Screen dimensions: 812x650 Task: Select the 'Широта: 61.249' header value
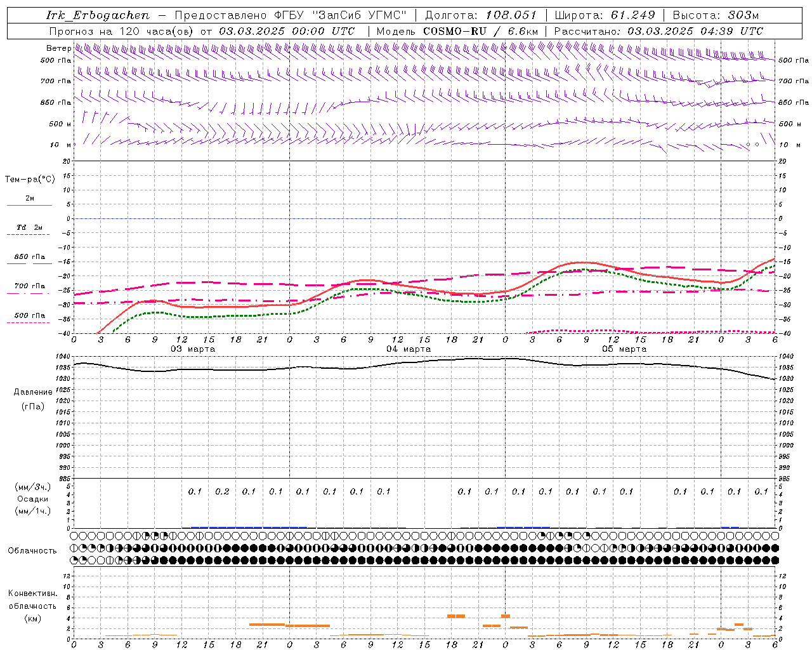(605, 15)
